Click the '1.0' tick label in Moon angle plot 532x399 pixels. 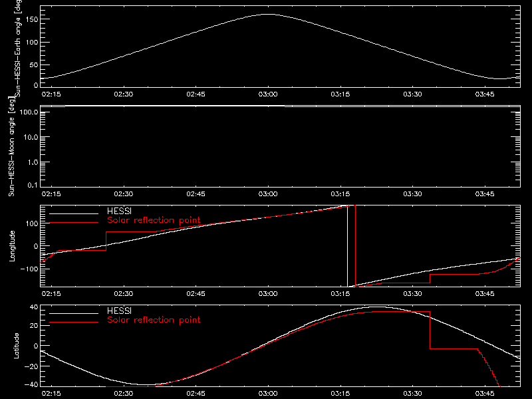pos(33,162)
